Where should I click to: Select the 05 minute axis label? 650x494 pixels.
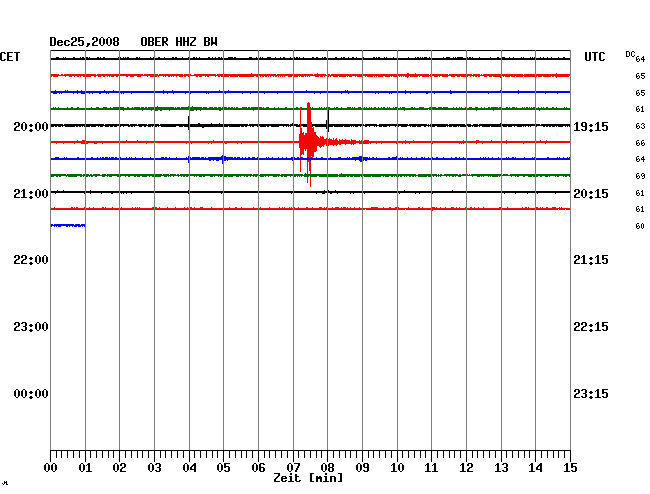click(223, 468)
